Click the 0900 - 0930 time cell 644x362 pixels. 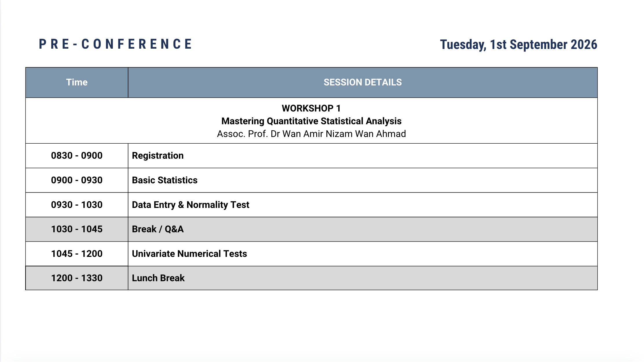pos(77,180)
